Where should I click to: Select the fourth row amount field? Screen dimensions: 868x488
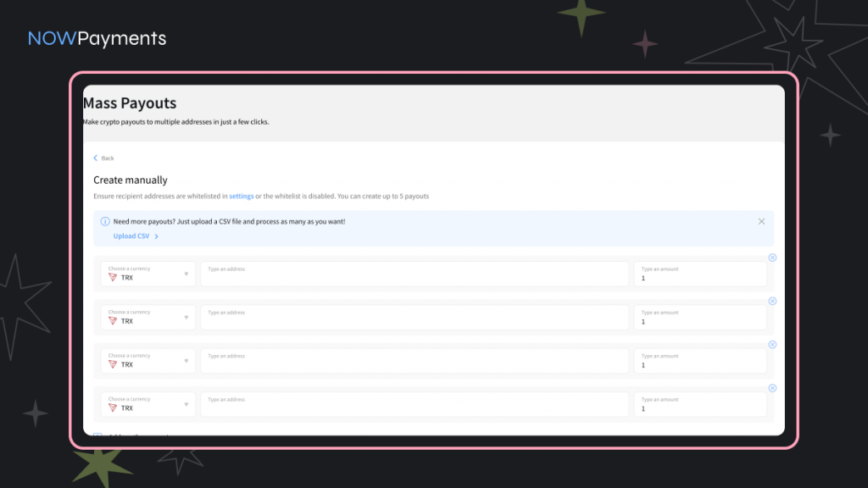[700, 405]
